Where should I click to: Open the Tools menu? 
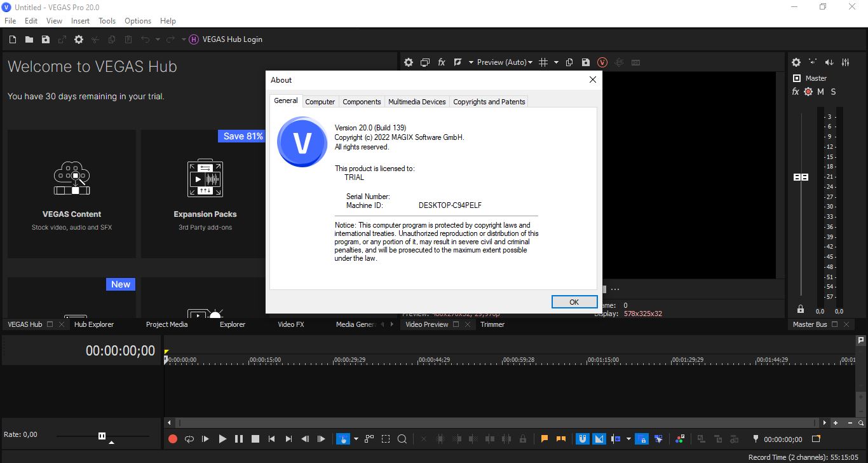[x=107, y=21]
